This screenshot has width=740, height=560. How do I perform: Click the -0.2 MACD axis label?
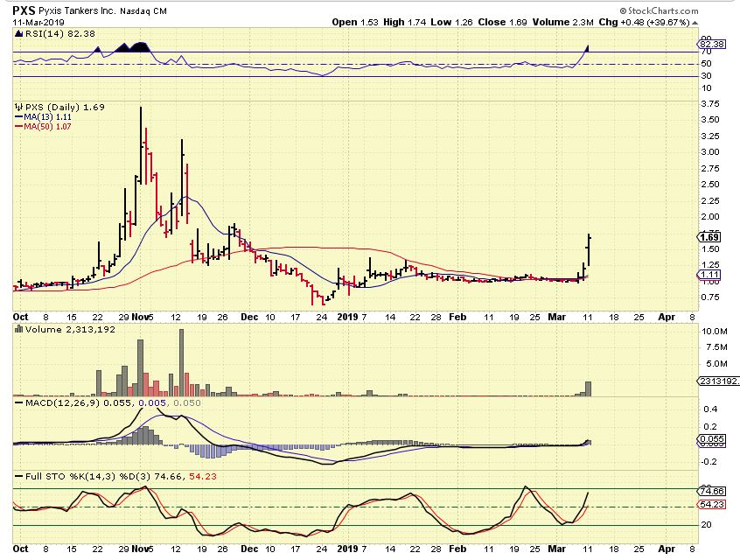709,462
